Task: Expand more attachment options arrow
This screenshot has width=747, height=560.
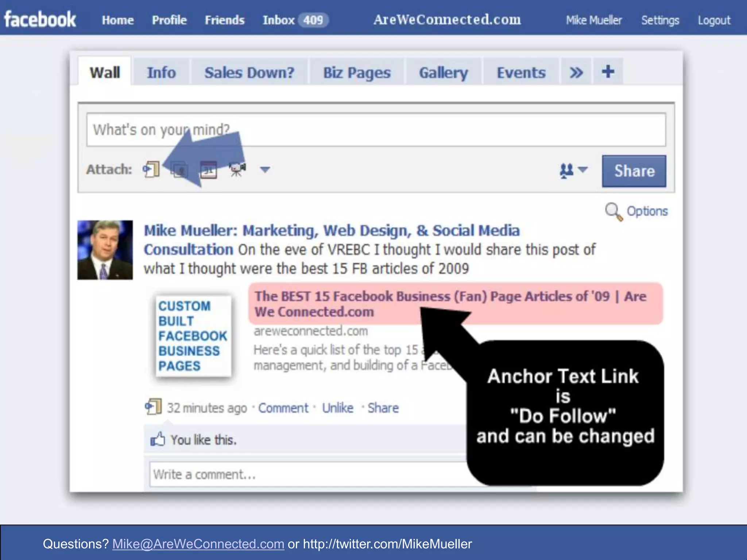Action: point(265,170)
